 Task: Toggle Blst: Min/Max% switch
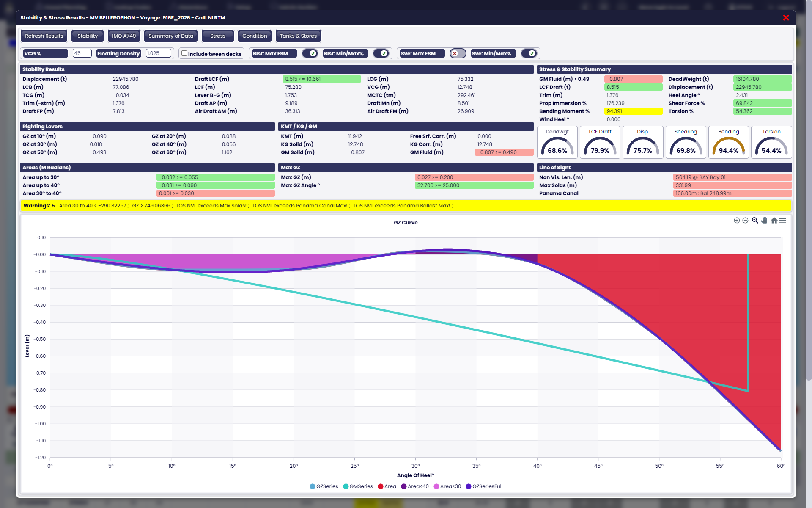pyautogui.click(x=381, y=53)
